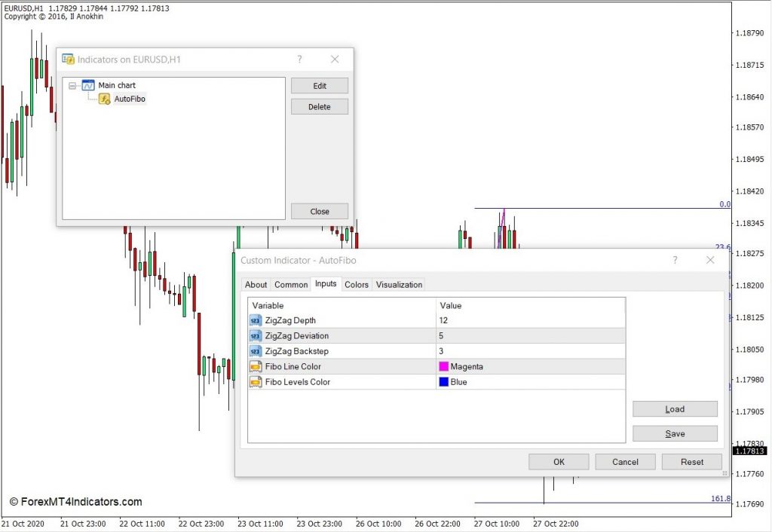Click the 1.18790 price axis label
The height and width of the screenshot is (532, 772).
pos(750,33)
